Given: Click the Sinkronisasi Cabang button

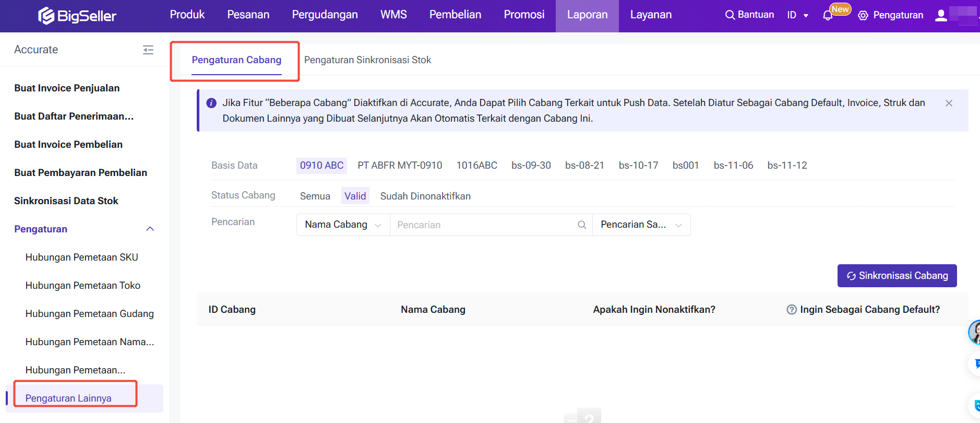Looking at the screenshot, I should click(x=897, y=276).
